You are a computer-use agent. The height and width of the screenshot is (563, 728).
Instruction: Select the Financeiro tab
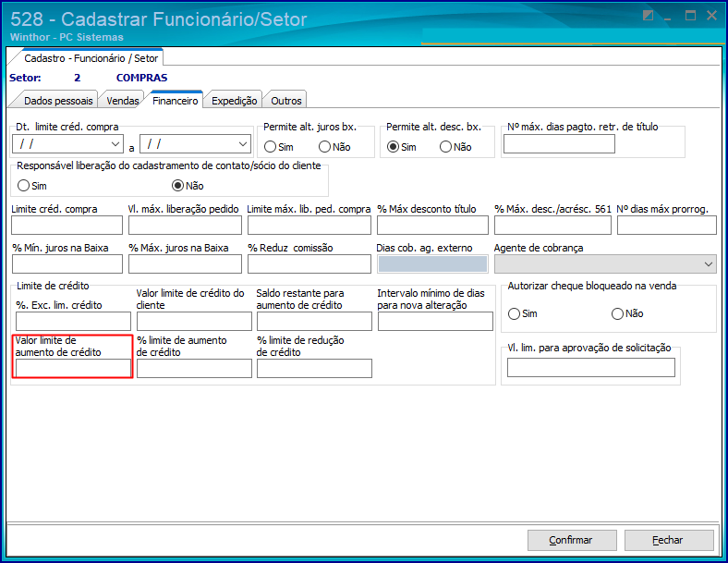coord(175,101)
